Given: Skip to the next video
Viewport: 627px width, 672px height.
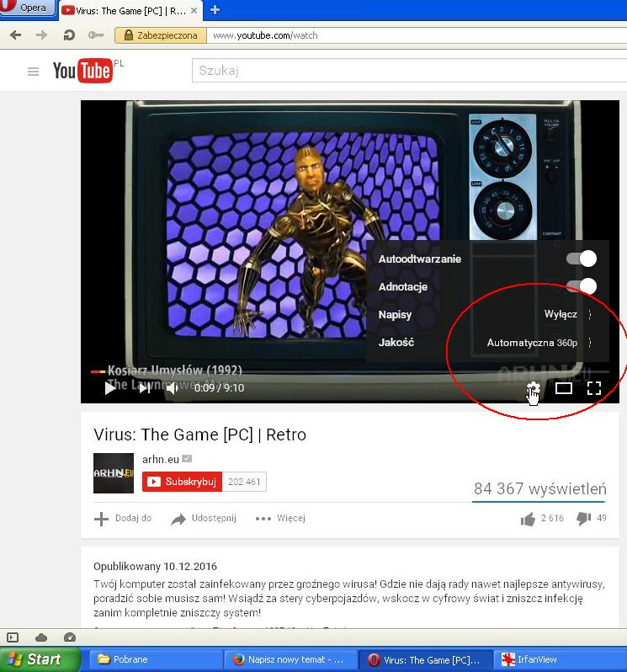Looking at the screenshot, I should (x=144, y=388).
